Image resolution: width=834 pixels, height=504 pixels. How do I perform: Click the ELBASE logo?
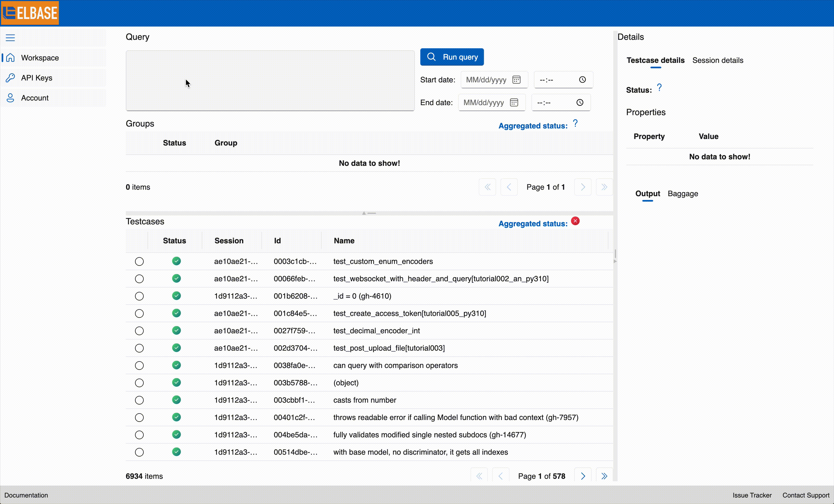[30, 13]
